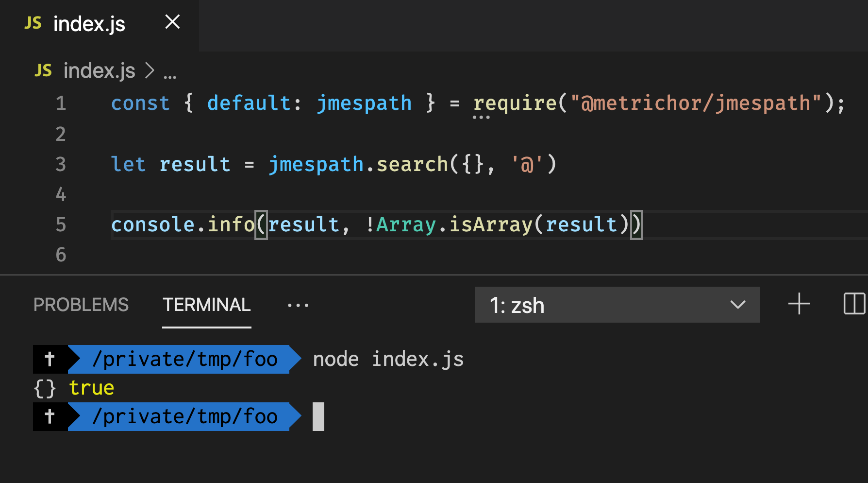
Task: Click line number 5 in the gutter
Action: (x=60, y=224)
